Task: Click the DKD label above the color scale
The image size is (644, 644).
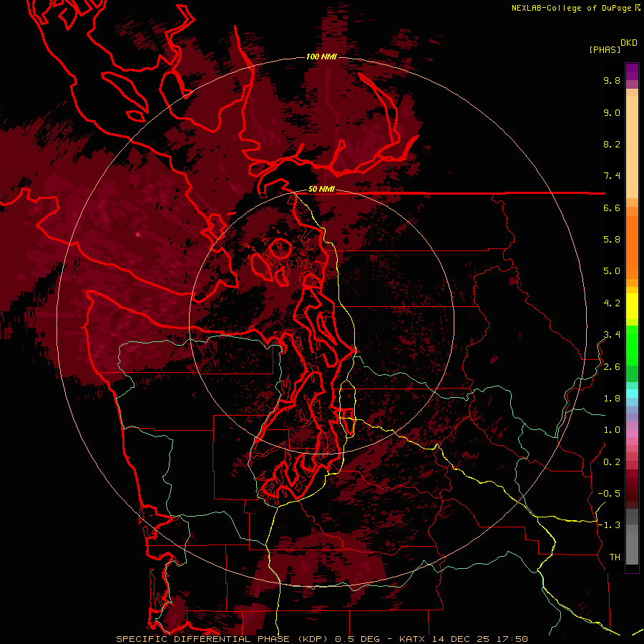Action: pyautogui.click(x=628, y=43)
